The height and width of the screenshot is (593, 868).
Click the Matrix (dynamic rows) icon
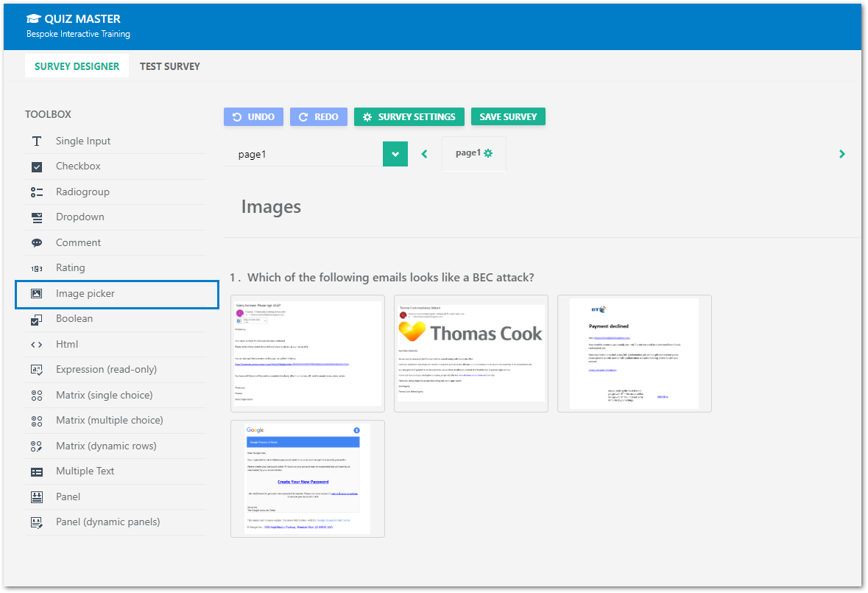[x=37, y=446]
